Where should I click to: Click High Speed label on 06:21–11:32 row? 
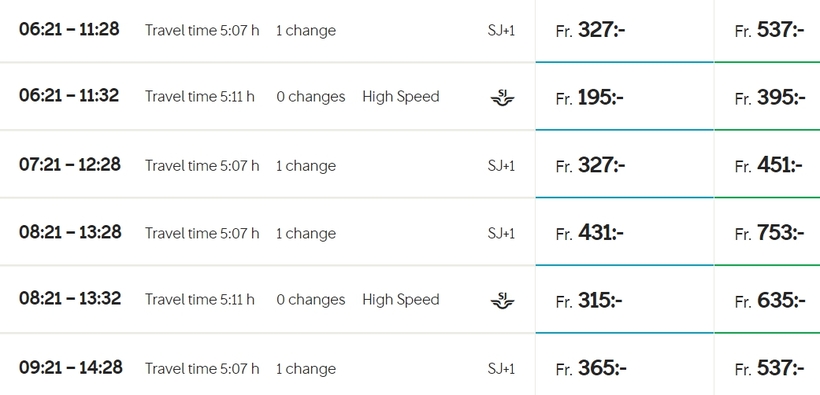(x=401, y=97)
